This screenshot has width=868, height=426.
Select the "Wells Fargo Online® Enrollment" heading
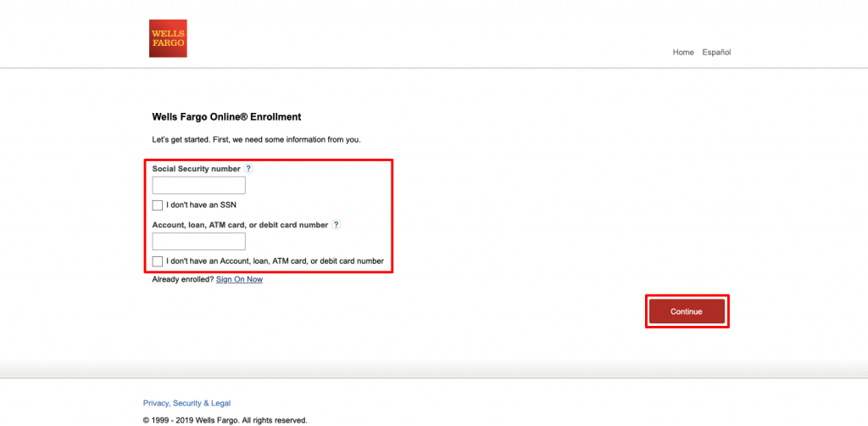226,117
